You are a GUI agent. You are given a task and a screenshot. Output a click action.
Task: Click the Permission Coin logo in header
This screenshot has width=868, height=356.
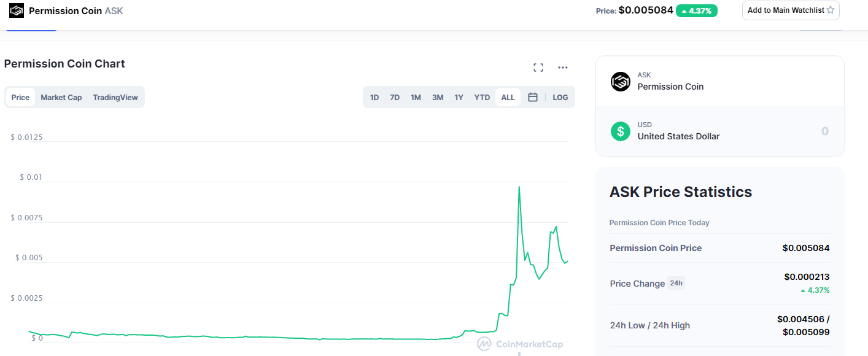17,10
